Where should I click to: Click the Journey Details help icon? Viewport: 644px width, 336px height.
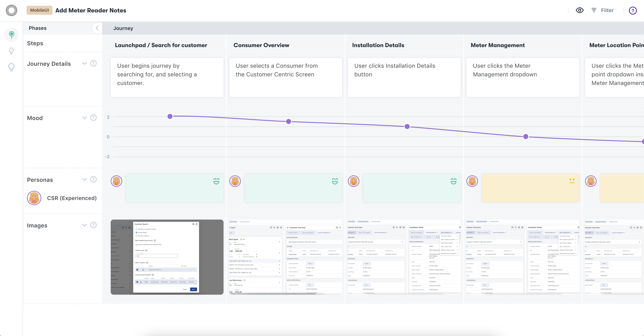[93, 63]
